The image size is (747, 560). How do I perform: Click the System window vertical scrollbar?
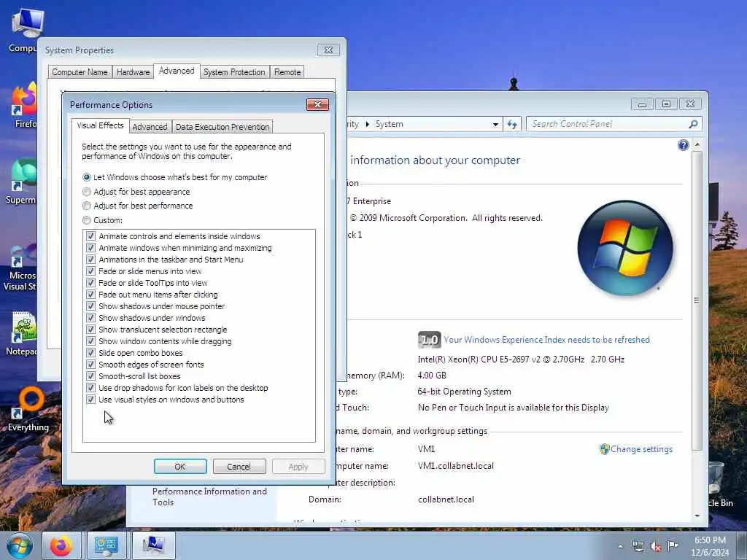point(697,300)
